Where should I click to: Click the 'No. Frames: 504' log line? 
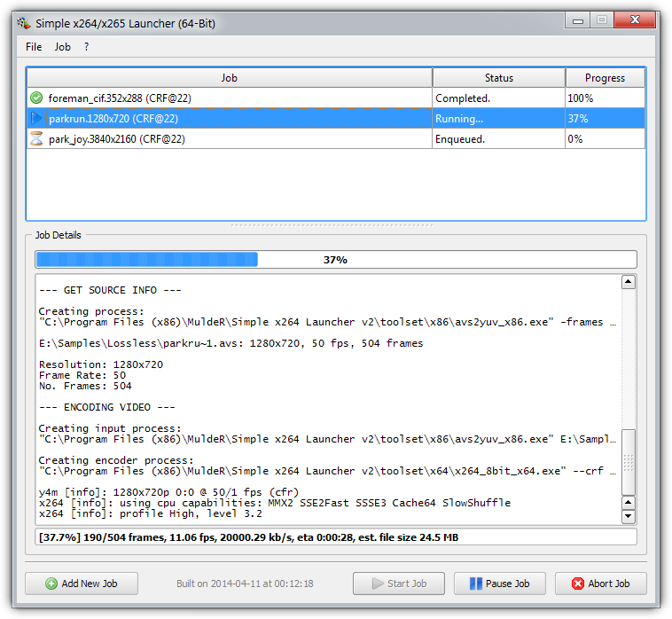pos(85,386)
